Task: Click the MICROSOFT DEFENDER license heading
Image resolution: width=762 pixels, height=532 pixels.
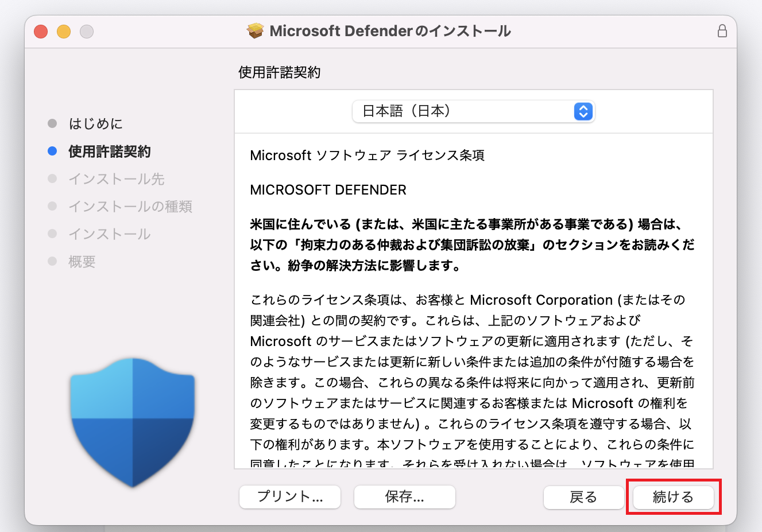Action: click(328, 190)
